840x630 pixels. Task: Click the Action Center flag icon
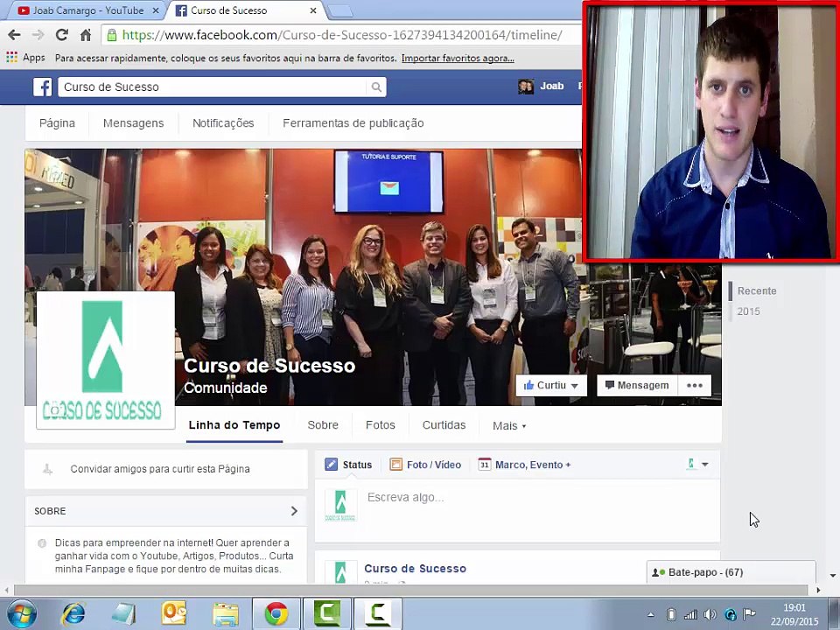click(x=750, y=614)
